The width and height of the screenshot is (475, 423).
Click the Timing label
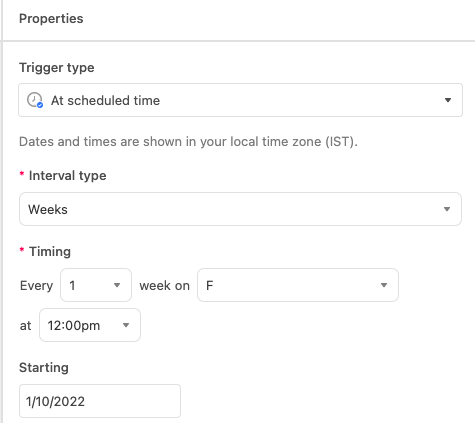point(50,251)
